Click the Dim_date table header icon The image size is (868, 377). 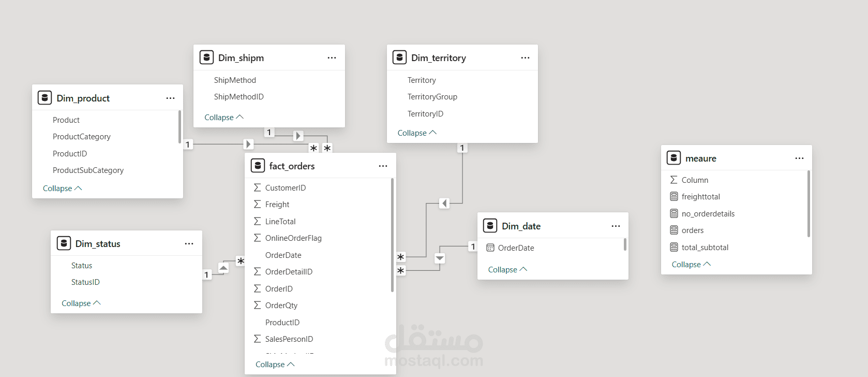[x=490, y=226]
